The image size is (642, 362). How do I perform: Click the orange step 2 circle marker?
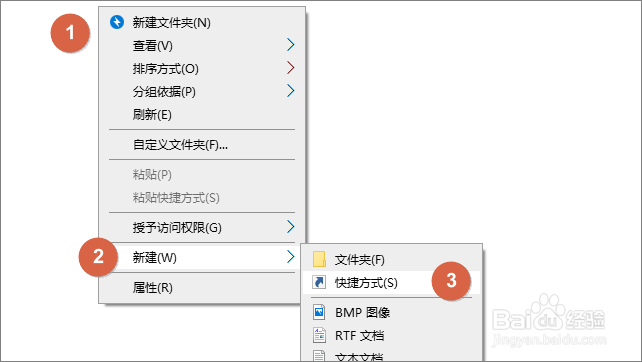98,257
